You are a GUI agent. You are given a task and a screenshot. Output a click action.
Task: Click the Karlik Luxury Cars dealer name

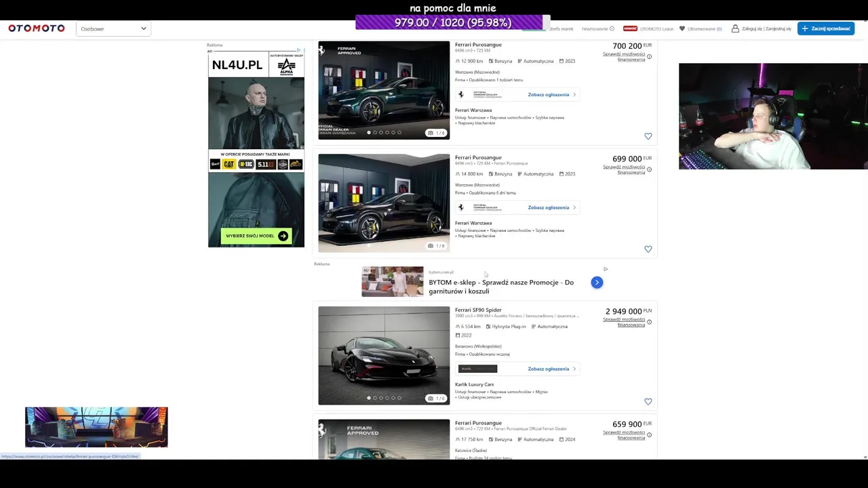pyautogui.click(x=475, y=384)
